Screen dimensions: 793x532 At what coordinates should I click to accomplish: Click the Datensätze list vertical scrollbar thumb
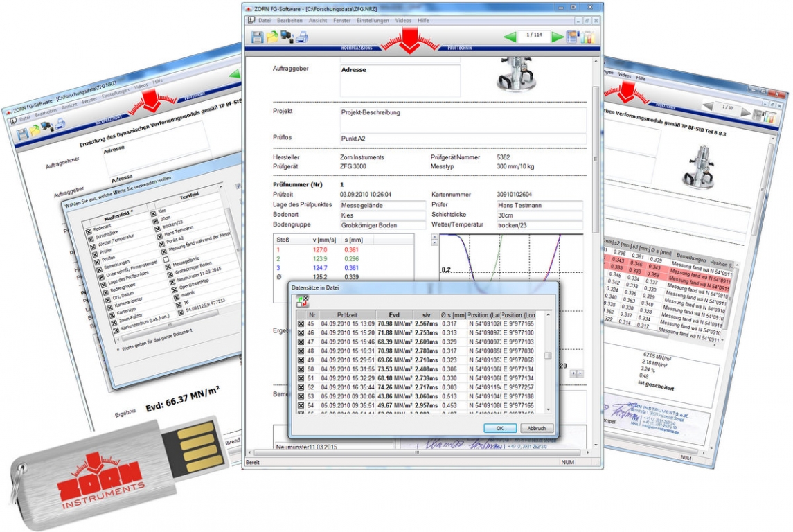(548, 355)
